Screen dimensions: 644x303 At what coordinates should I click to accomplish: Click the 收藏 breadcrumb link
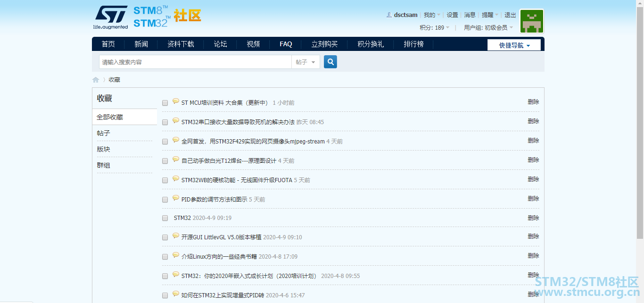point(115,80)
